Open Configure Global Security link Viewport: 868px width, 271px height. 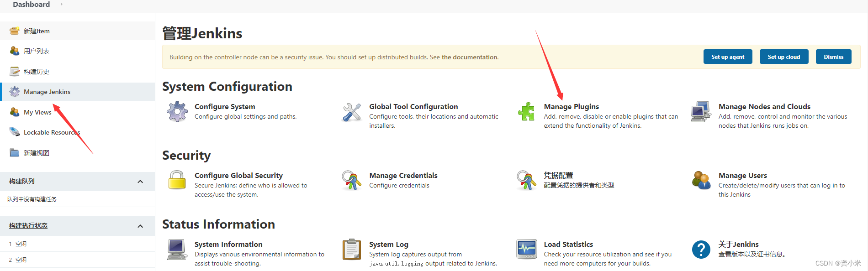click(x=238, y=175)
